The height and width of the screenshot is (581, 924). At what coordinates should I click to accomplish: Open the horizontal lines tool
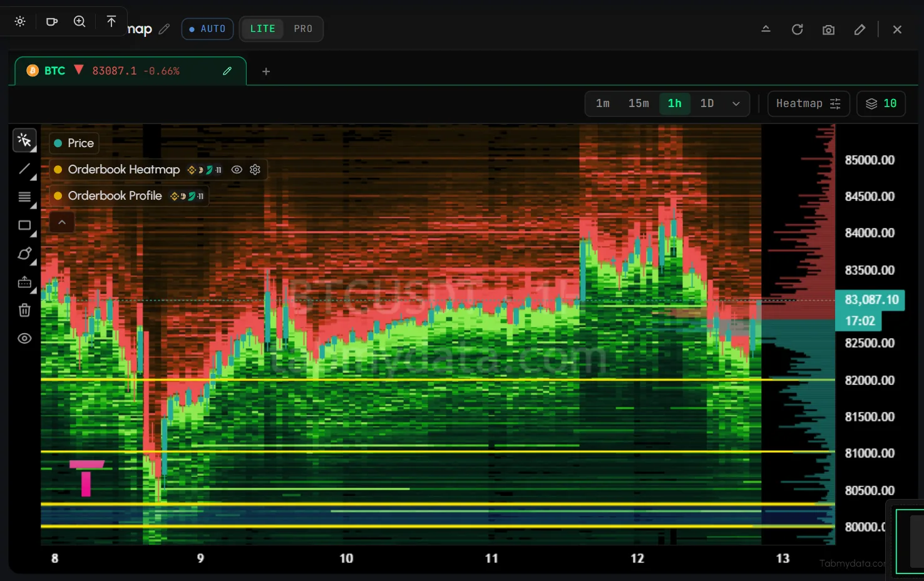pyautogui.click(x=24, y=197)
